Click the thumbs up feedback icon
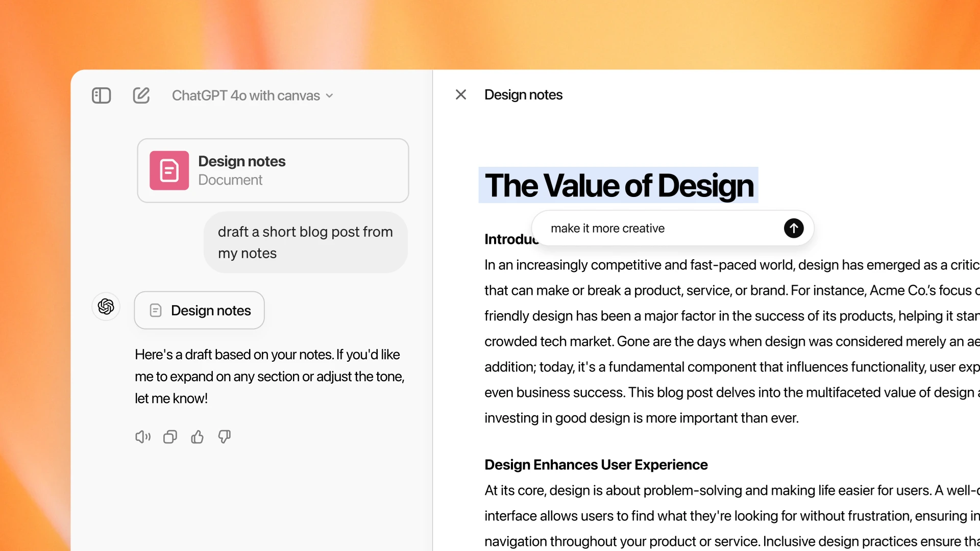The image size is (980, 551). pos(197,437)
